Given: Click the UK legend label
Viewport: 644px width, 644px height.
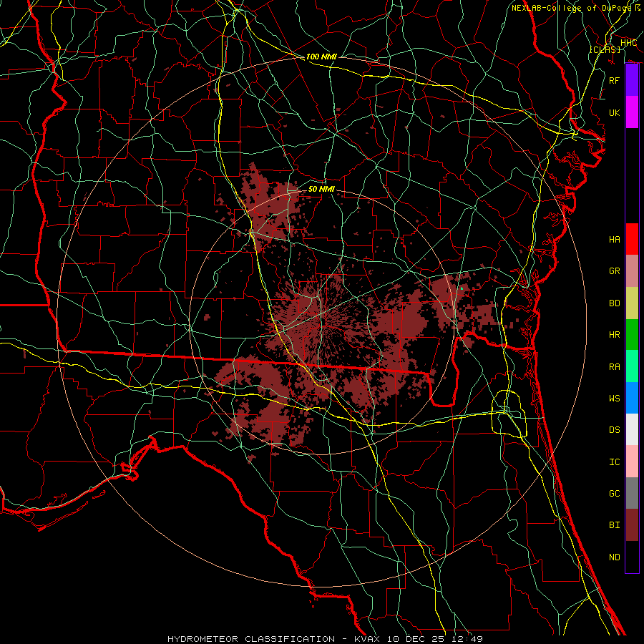Looking at the screenshot, I should tap(615, 112).
